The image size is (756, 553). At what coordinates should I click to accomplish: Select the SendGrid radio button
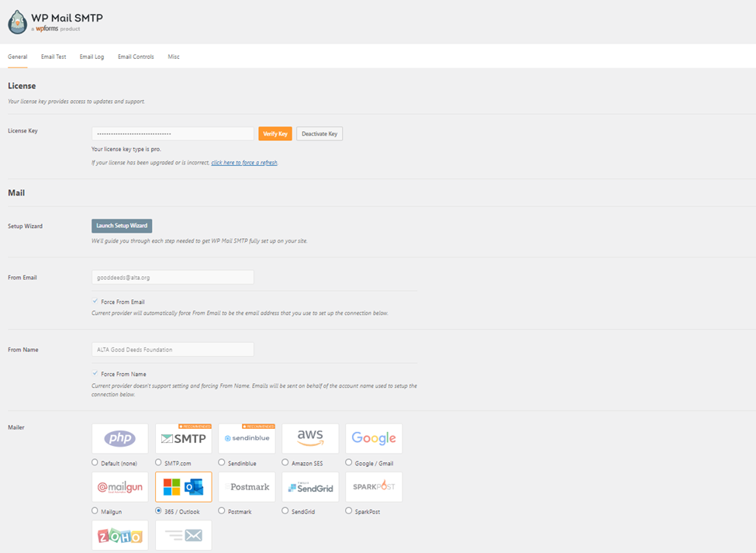coord(285,510)
